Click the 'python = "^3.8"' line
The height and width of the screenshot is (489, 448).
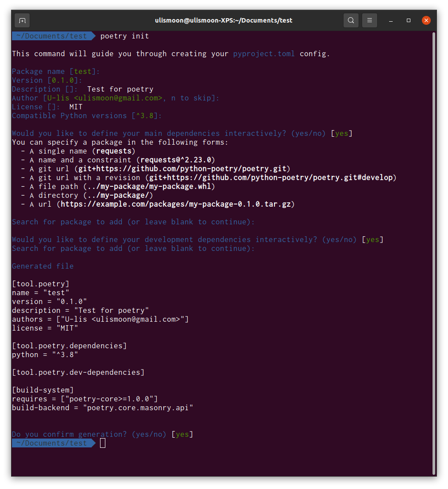point(45,355)
